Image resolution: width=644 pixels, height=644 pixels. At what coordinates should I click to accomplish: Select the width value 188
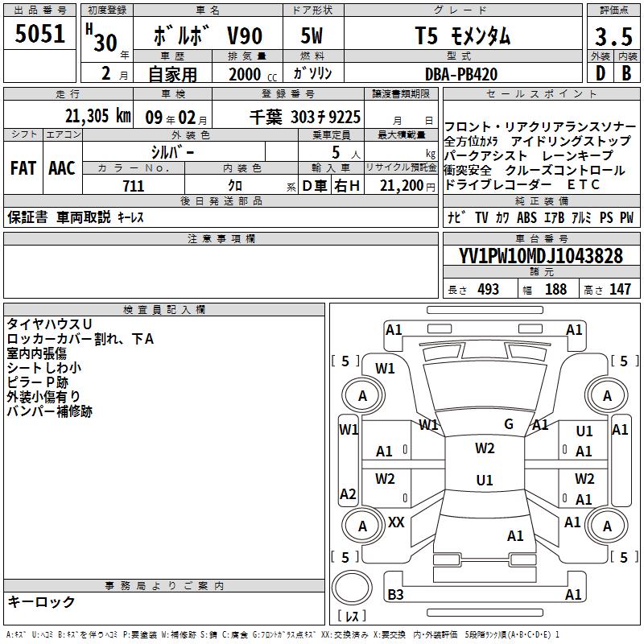(555, 290)
